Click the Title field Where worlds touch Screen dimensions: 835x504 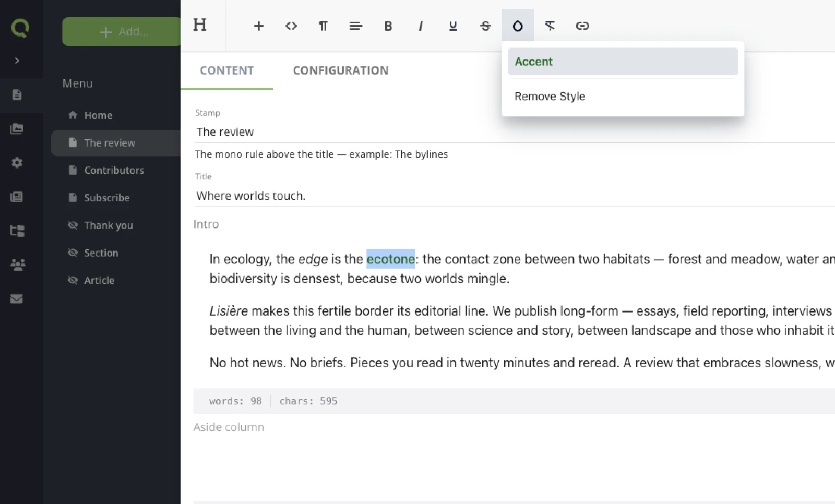click(x=514, y=196)
